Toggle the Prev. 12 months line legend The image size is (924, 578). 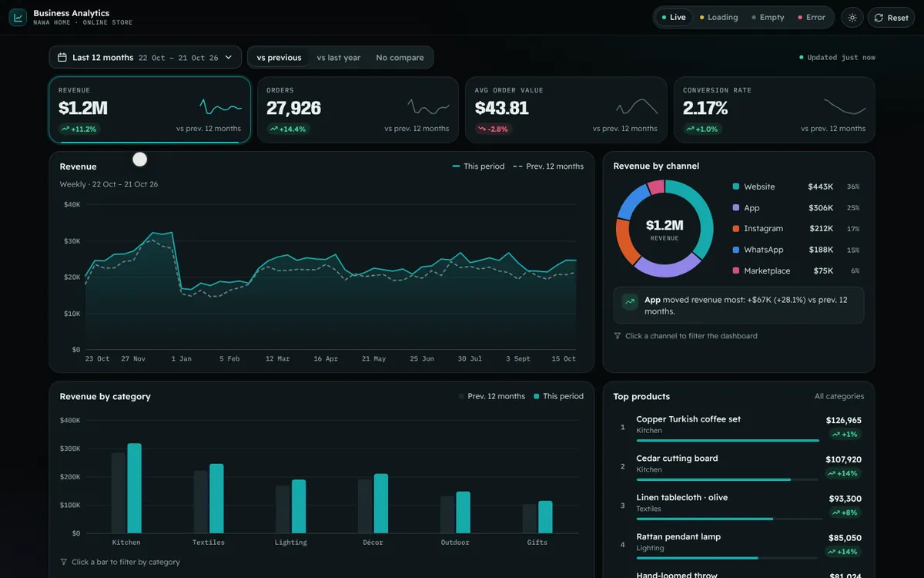pos(548,166)
